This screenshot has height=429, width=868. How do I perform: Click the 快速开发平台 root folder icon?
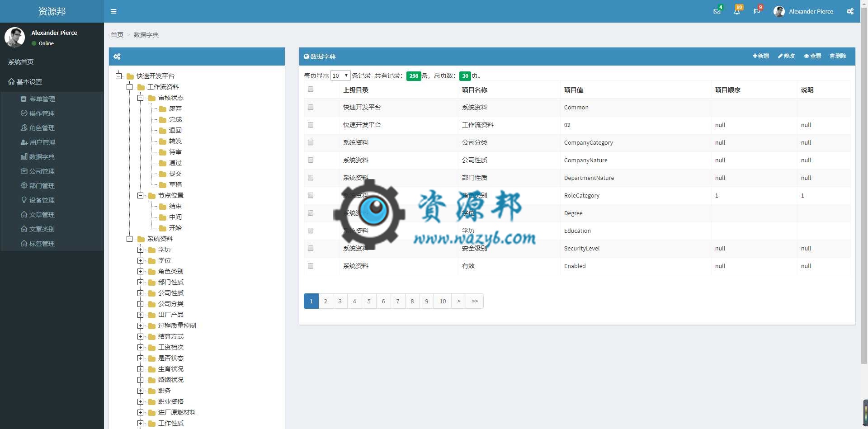130,76
